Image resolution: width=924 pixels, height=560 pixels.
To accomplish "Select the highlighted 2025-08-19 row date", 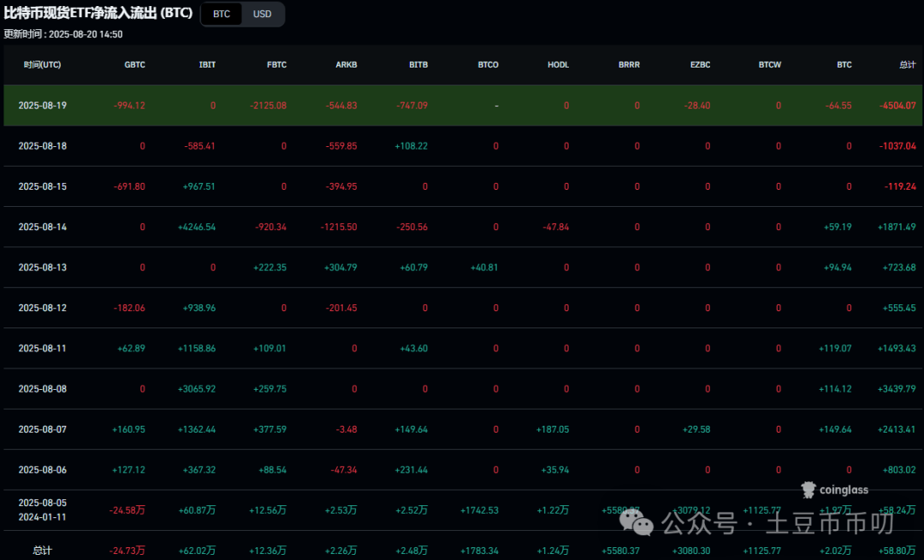I will pyautogui.click(x=43, y=105).
